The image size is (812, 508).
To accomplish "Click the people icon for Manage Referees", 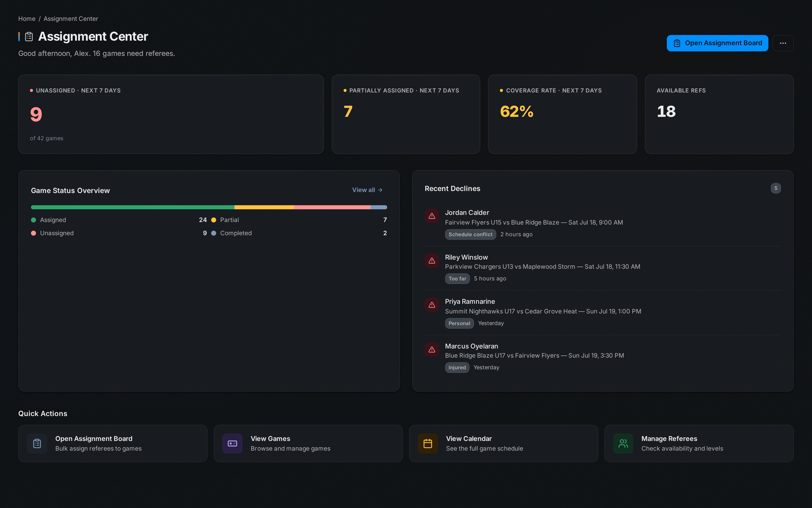I will (x=623, y=443).
